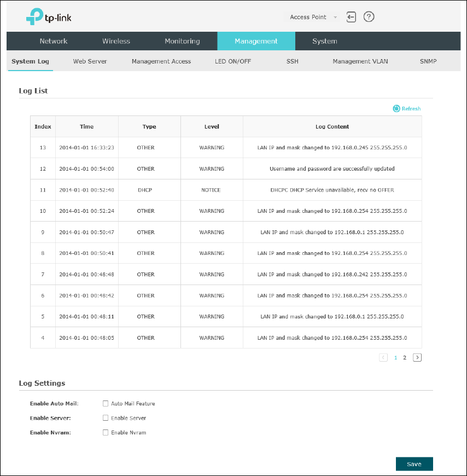Click the Time column header
The width and height of the screenshot is (467, 476).
(x=87, y=126)
